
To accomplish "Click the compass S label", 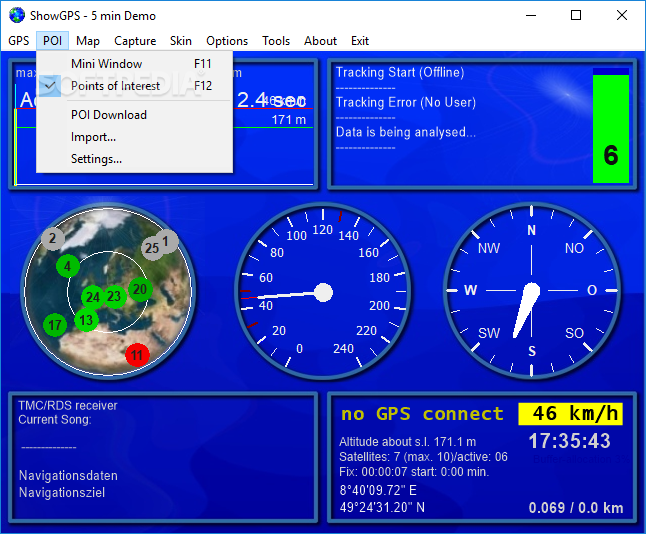I will [532, 351].
